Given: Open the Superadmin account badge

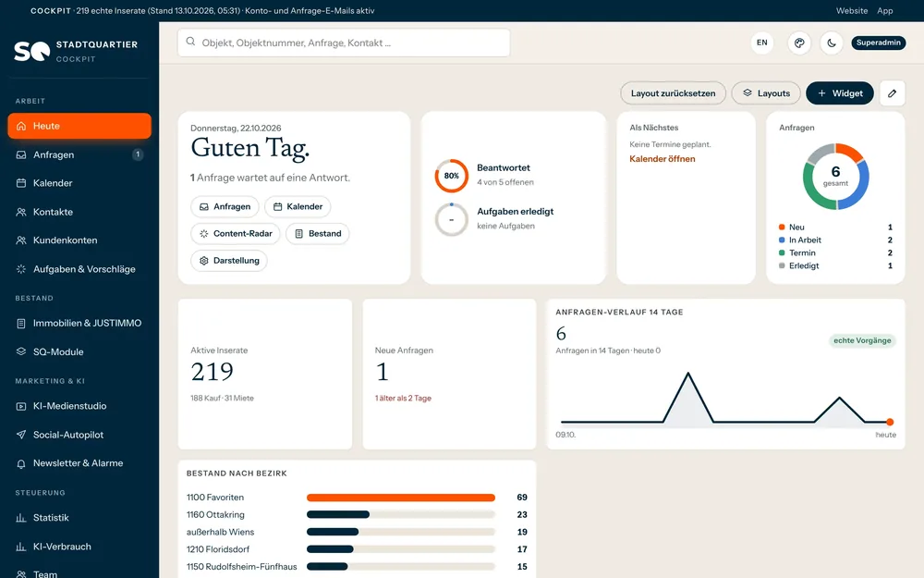Looking at the screenshot, I should pyautogui.click(x=878, y=43).
